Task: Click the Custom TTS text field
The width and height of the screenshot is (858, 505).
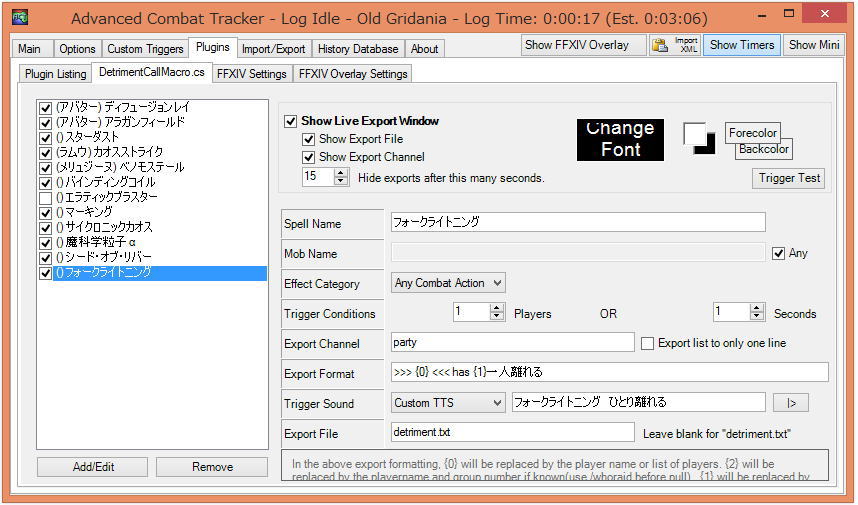Action: 638,402
